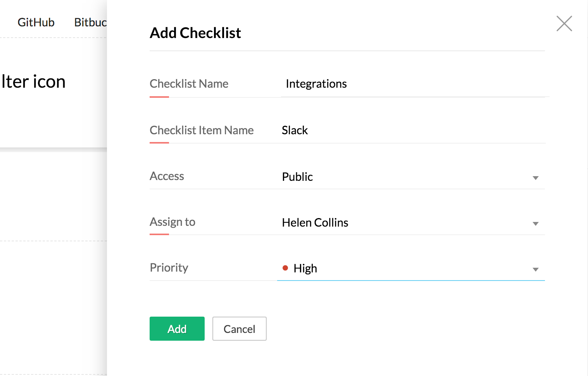Close the Add Checklist panel

coord(564,24)
